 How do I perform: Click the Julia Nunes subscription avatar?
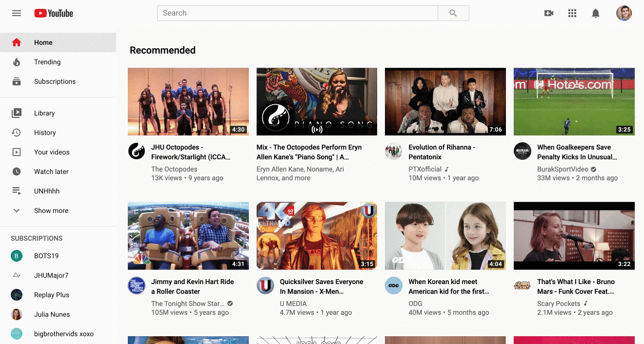click(x=17, y=314)
